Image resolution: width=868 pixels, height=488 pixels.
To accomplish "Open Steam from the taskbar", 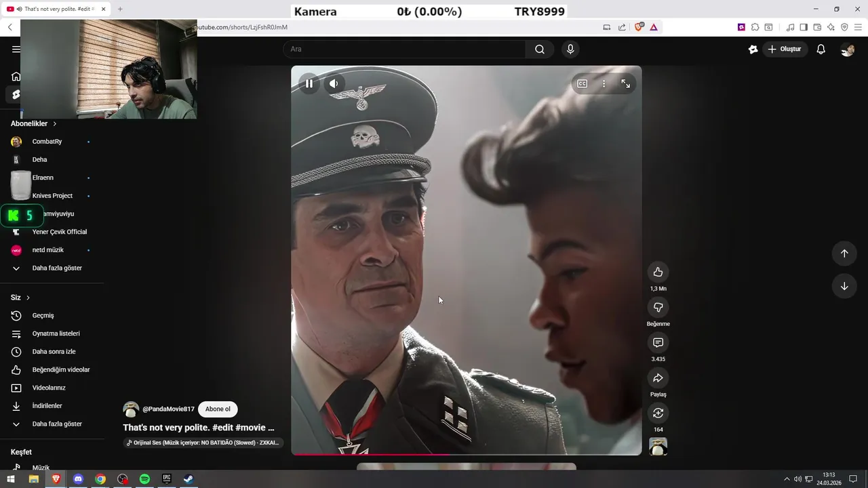I will click(x=189, y=479).
